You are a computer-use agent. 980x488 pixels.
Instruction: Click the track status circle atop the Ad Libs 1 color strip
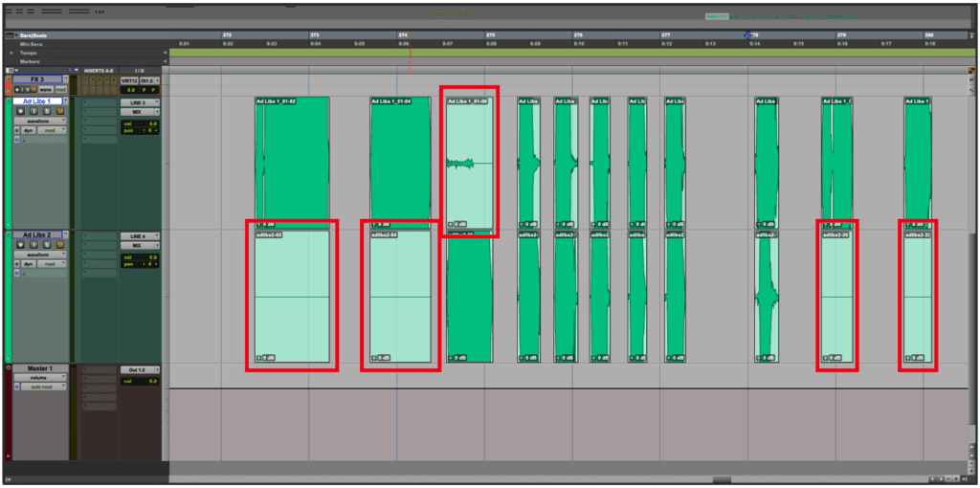[x=8, y=100]
